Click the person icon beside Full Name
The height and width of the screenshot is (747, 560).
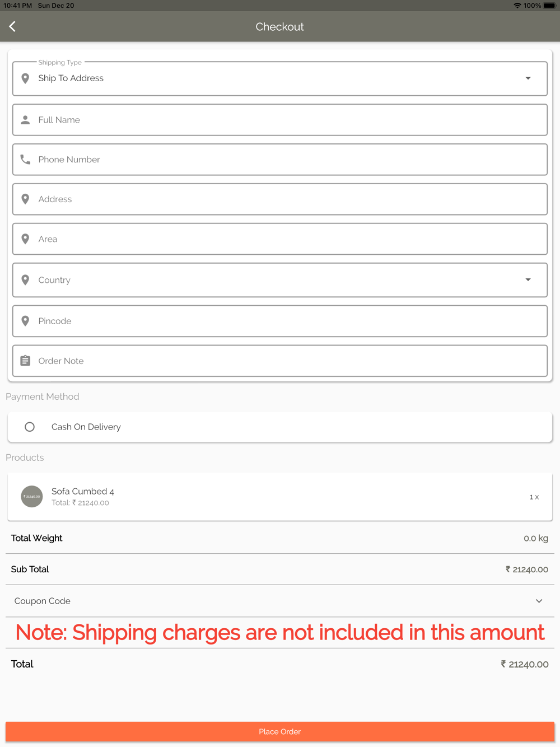tap(25, 120)
